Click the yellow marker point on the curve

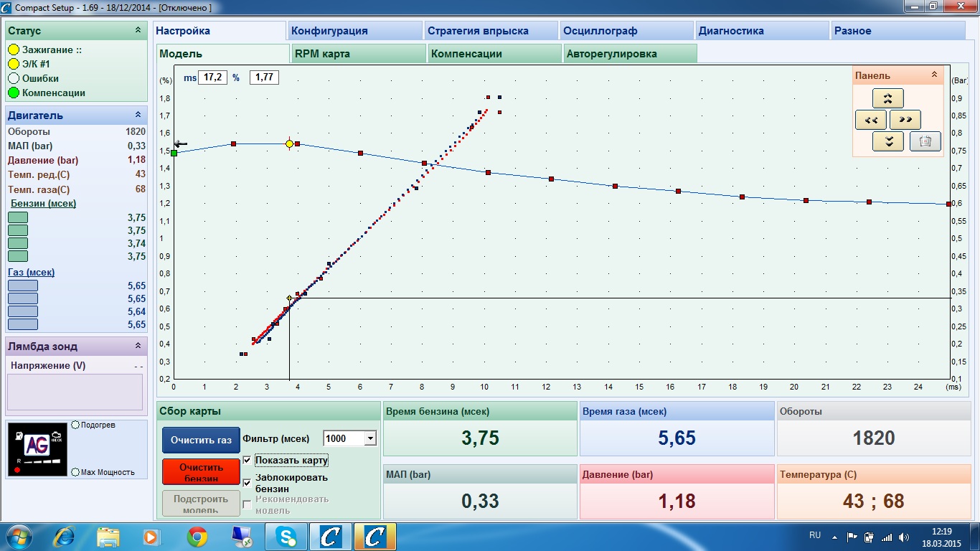coord(289,144)
